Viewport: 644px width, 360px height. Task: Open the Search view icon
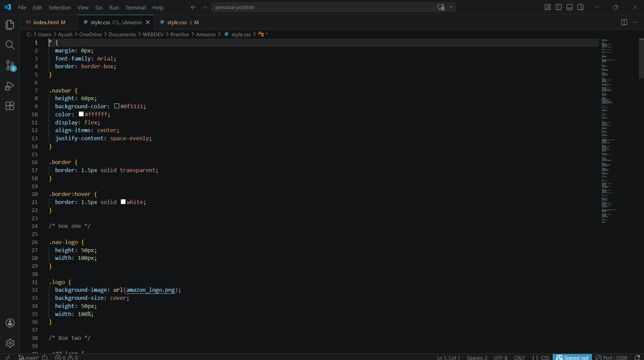click(x=10, y=45)
